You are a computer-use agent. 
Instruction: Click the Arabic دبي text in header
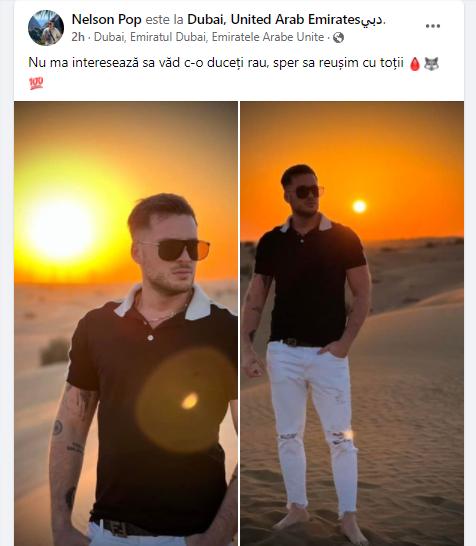[x=372, y=20]
